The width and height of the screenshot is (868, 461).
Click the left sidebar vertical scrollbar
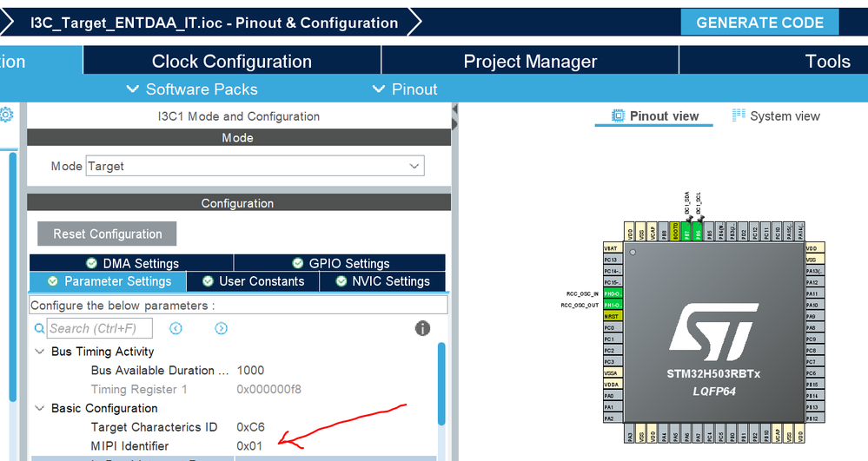point(13,277)
